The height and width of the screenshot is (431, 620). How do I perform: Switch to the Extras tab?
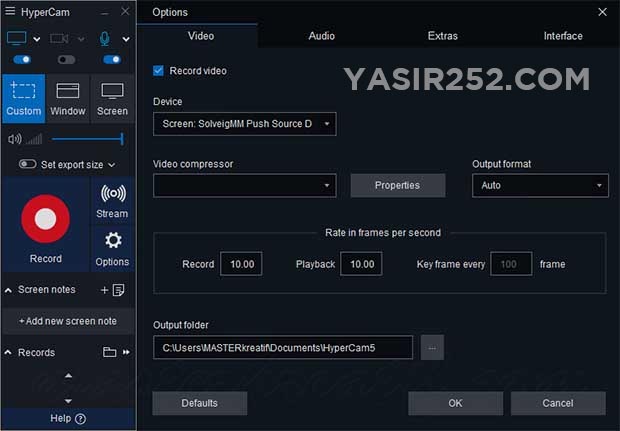coord(442,36)
